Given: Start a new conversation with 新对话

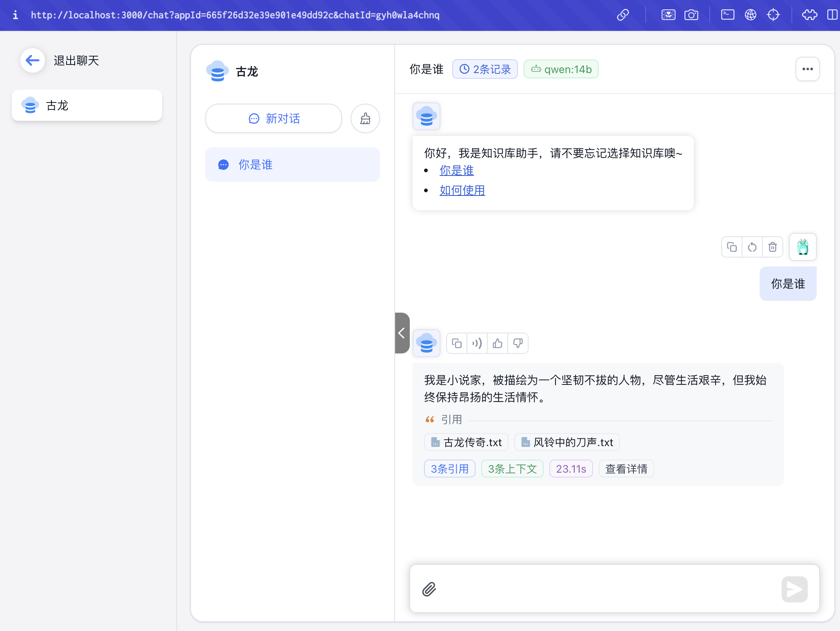Looking at the screenshot, I should [x=273, y=118].
